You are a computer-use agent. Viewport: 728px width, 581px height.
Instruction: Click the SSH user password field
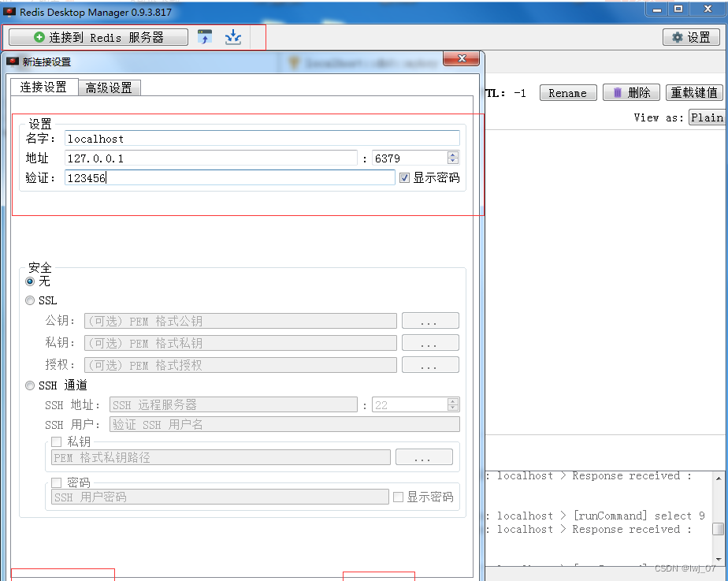pyautogui.click(x=220, y=497)
